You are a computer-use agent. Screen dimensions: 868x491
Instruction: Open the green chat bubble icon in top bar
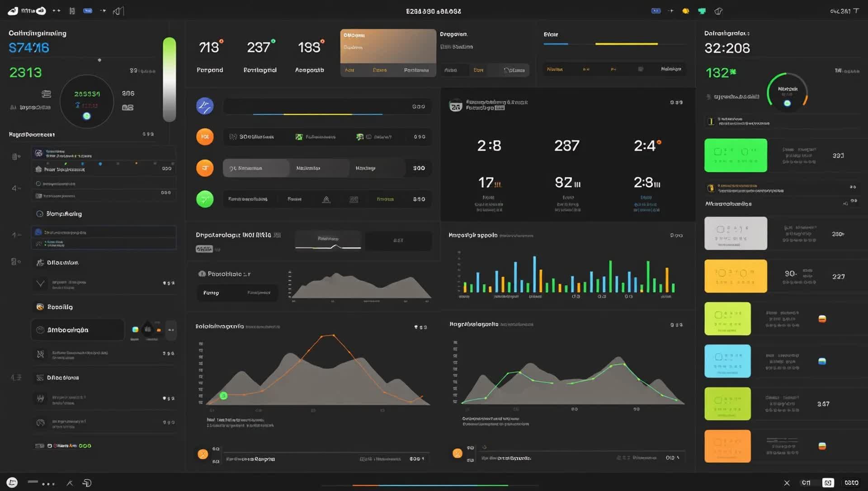point(702,11)
